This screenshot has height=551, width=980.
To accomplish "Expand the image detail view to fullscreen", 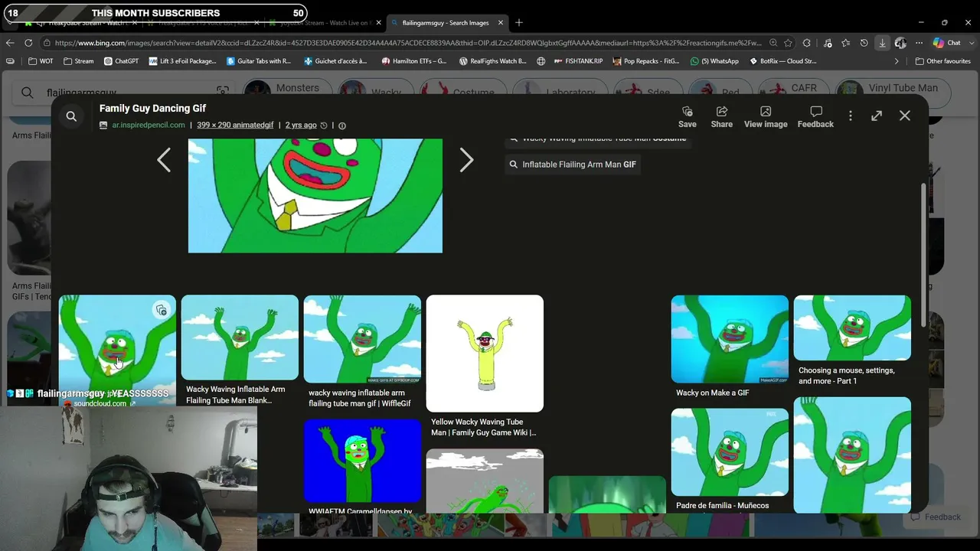I will pos(877,116).
